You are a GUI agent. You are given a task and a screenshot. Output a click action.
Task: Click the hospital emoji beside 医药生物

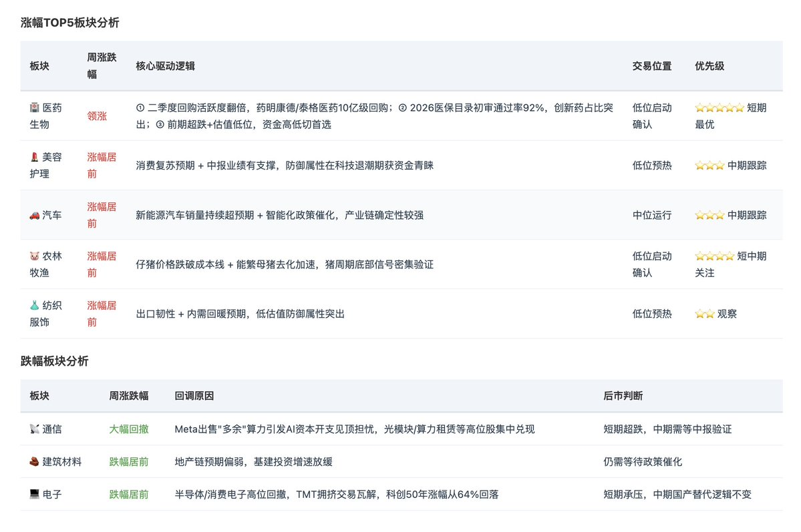point(34,107)
